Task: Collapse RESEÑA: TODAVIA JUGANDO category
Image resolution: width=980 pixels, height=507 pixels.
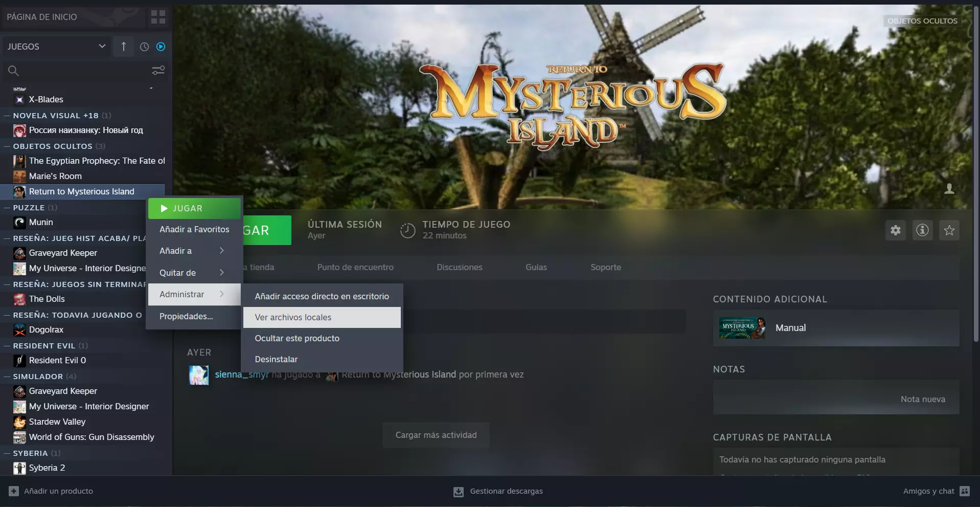Action: 7,315
